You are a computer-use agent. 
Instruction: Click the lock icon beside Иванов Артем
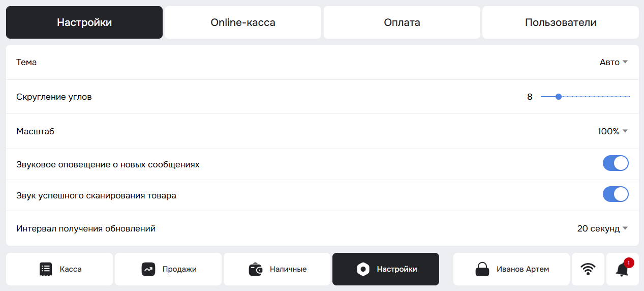(482, 269)
